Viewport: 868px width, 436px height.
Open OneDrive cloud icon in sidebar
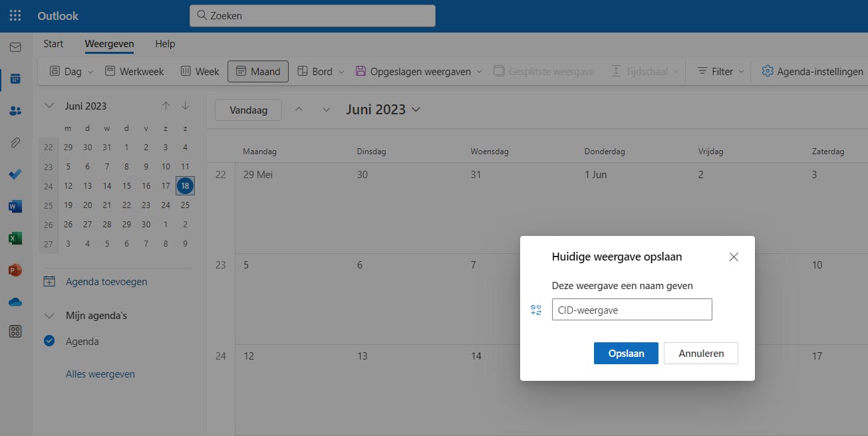[15, 302]
